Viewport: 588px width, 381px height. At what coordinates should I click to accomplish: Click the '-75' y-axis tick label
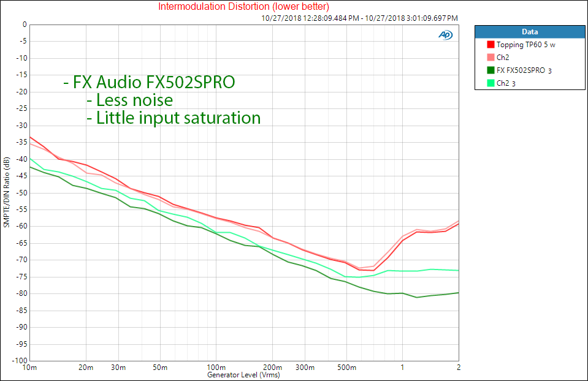click(x=21, y=276)
